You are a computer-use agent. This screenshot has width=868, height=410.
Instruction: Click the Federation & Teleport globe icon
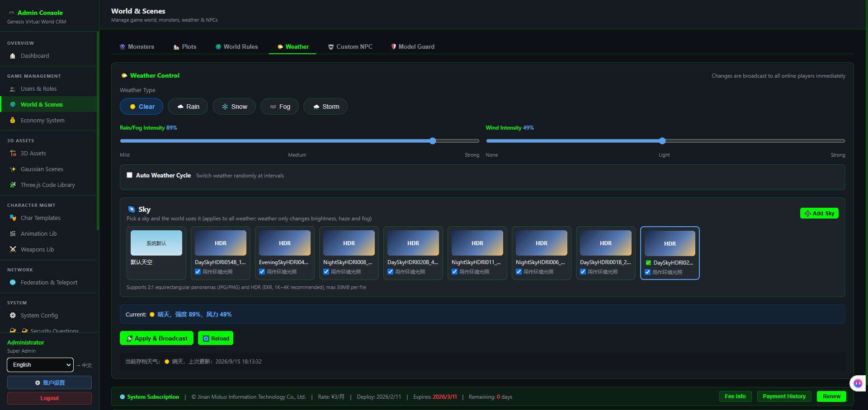coord(13,283)
